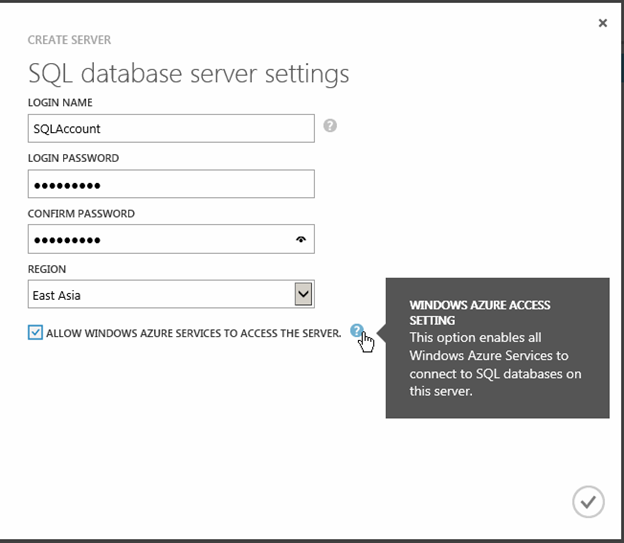624x543 pixels.
Task: Click the LOGIN PASSWORD label
Action: pyautogui.click(x=73, y=158)
